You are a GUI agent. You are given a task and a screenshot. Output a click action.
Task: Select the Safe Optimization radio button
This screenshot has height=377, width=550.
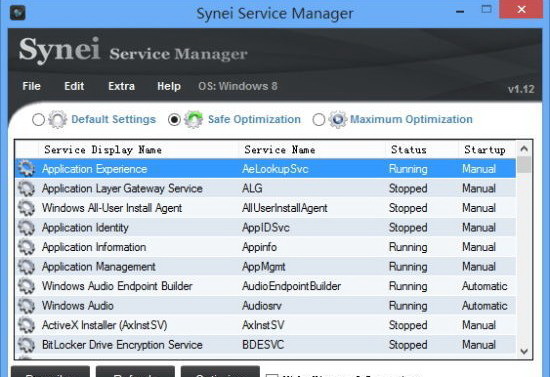(x=174, y=120)
